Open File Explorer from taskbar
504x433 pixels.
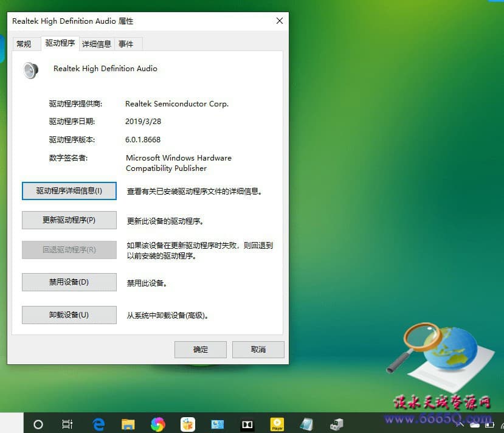click(128, 424)
